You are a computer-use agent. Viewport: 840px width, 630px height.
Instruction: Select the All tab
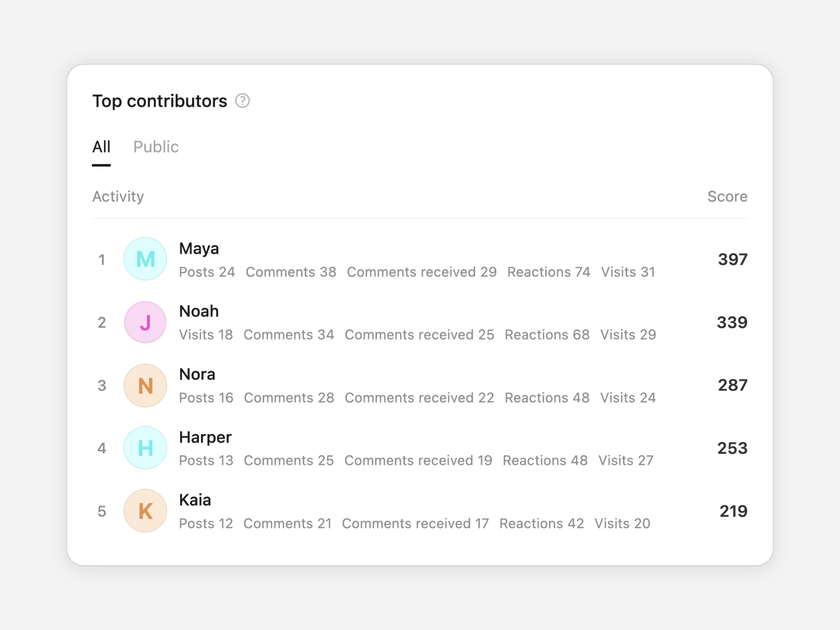(101, 147)
